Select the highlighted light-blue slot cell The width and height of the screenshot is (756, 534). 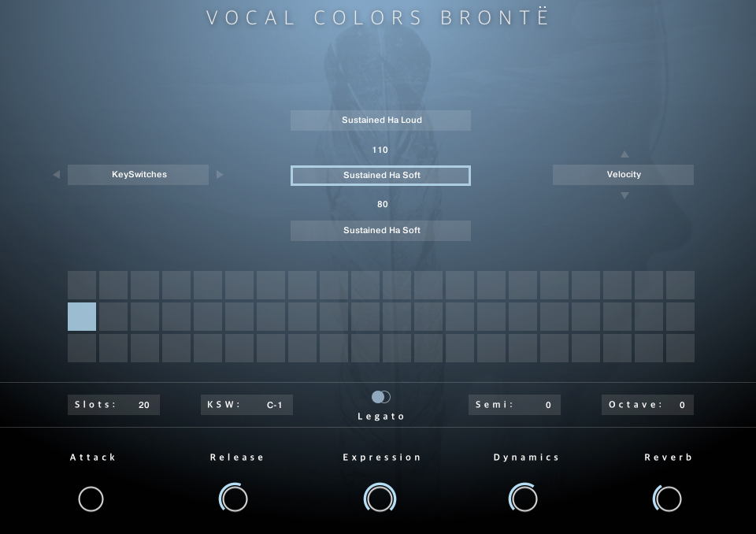pyautogui.click(x=82, y=317)
